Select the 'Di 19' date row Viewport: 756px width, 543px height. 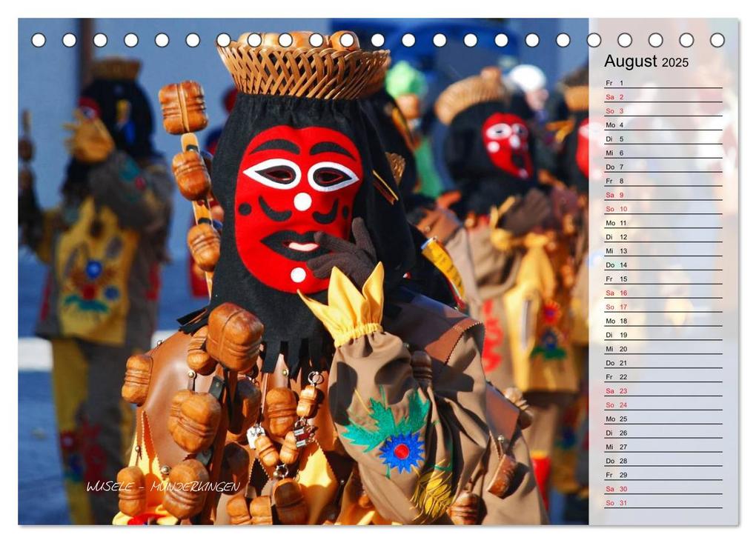tap(663, 334)
